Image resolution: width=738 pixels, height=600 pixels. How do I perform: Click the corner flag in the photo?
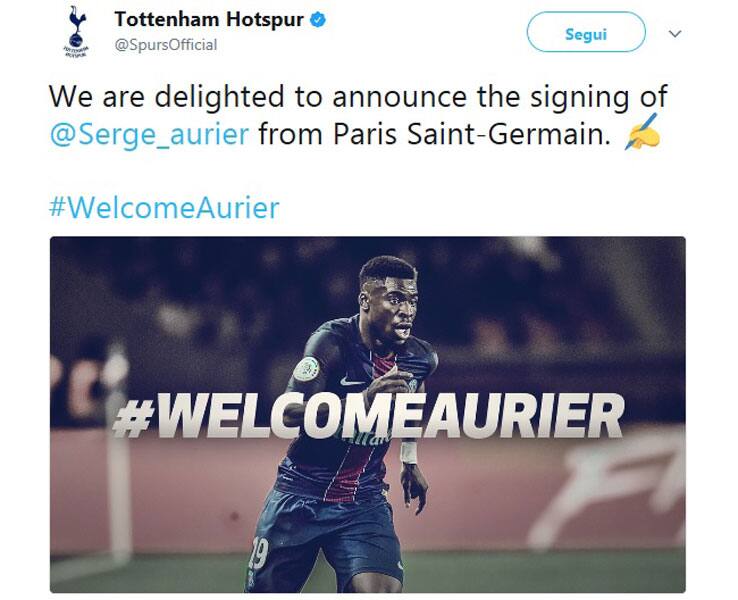[115, 452]
